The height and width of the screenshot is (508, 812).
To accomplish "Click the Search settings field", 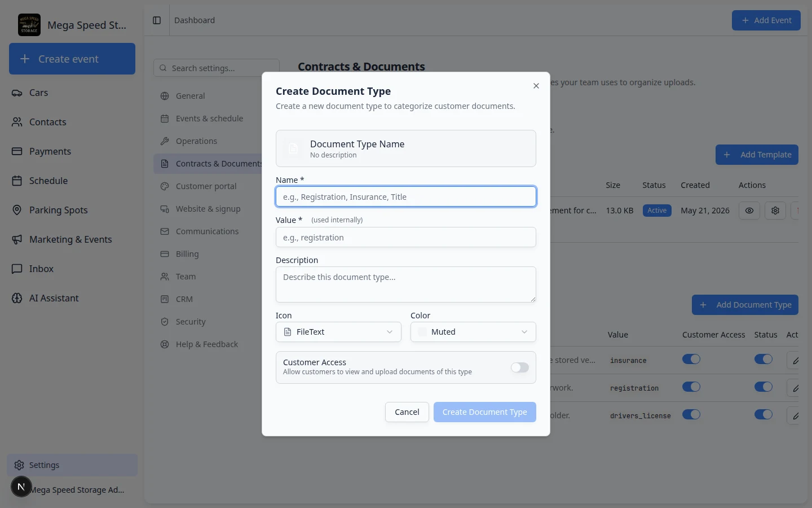I will tap(217, 68).
